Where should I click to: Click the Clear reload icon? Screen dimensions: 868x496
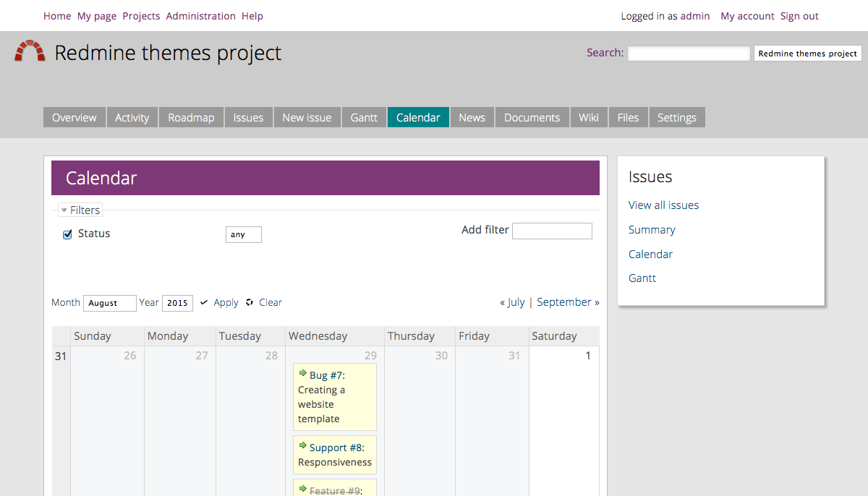[x=250, y=302]
